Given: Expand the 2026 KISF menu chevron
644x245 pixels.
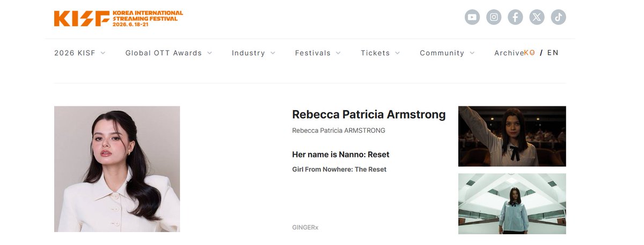Looking at the screenshot, I should pos(103,53).
